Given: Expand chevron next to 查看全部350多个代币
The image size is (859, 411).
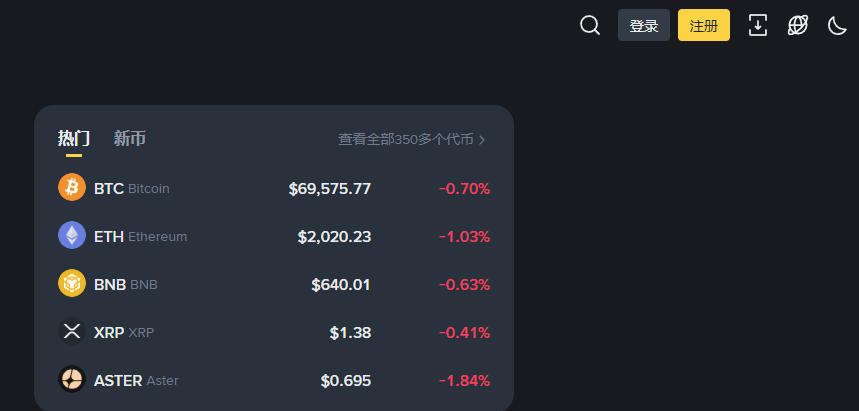Looking at the screenshot, I should (x=482, y=140).
